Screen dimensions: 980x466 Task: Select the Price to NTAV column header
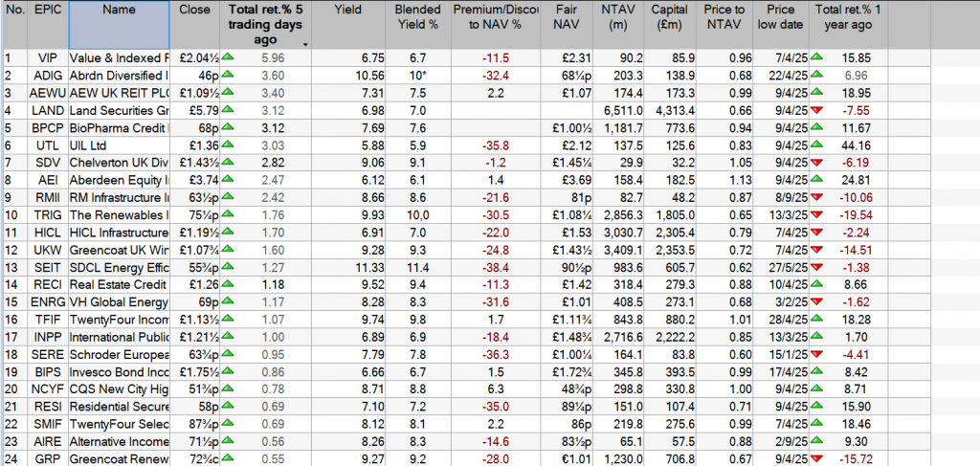pyautogui.click(x=723, y=26)
